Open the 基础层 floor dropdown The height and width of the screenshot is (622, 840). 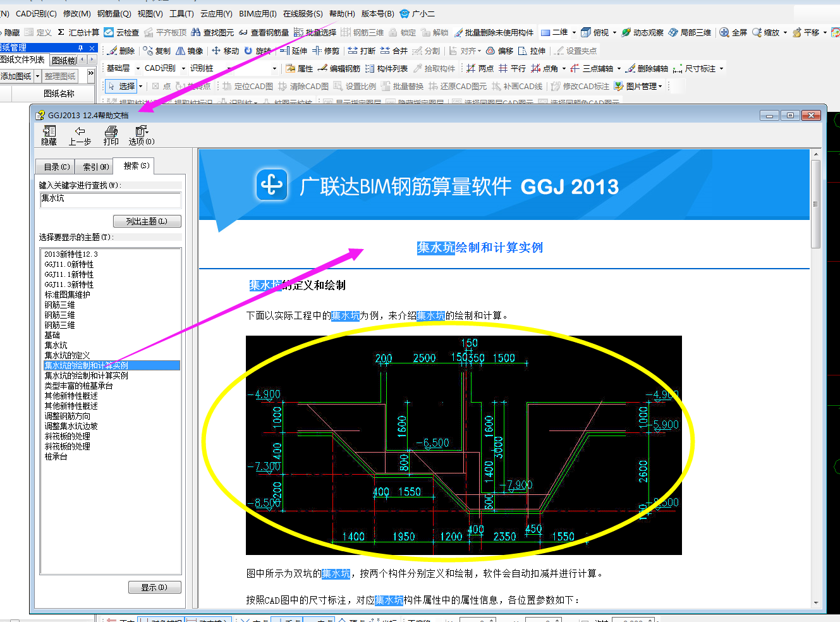pyautogui.click(x=138, y=68)
